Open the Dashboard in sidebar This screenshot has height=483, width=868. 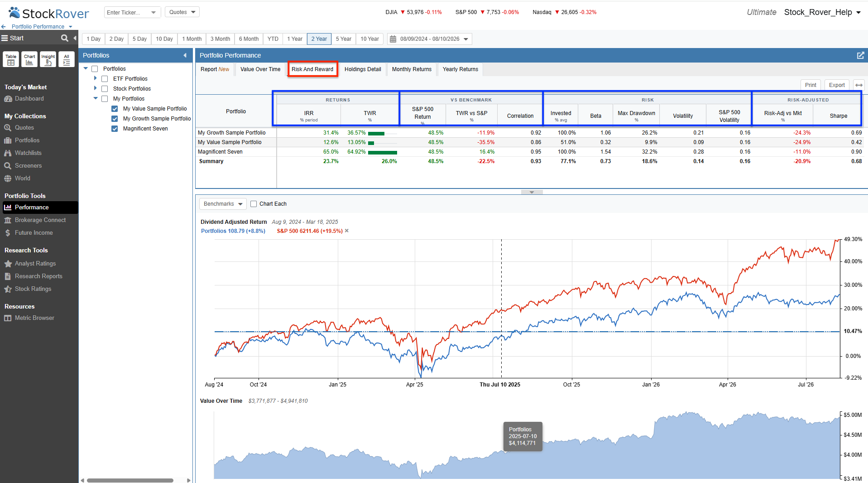click(29, 98)
